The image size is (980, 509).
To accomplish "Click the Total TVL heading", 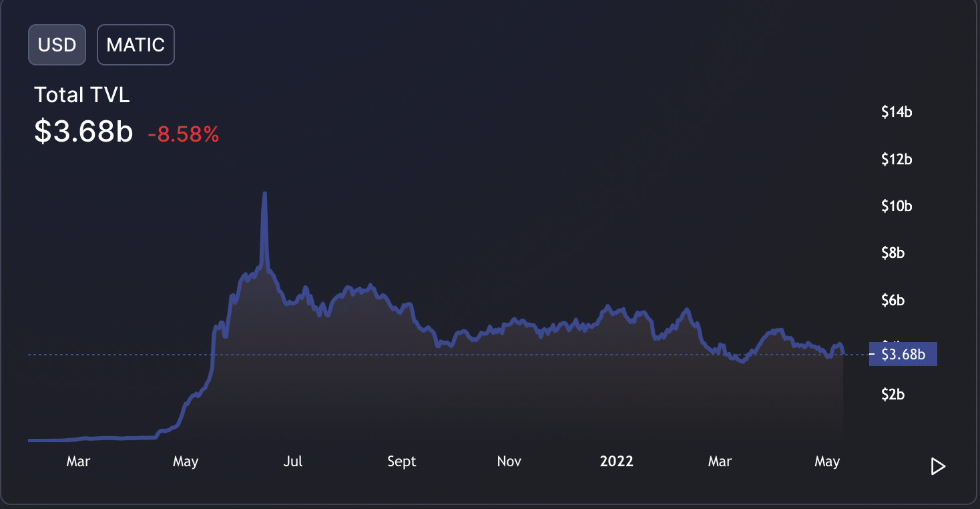I will click(81, 95).
